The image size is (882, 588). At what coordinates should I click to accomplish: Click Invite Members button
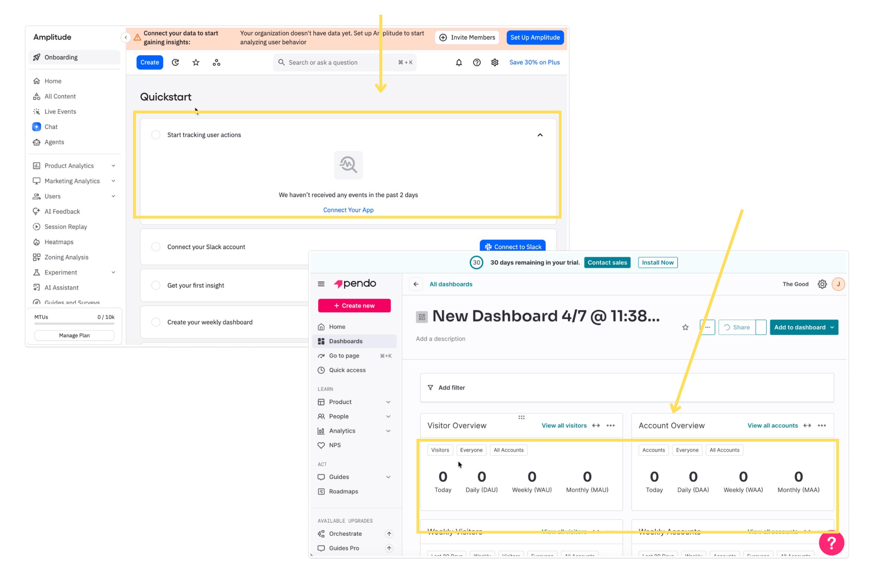pyautogui.click(x=467, y=37)
